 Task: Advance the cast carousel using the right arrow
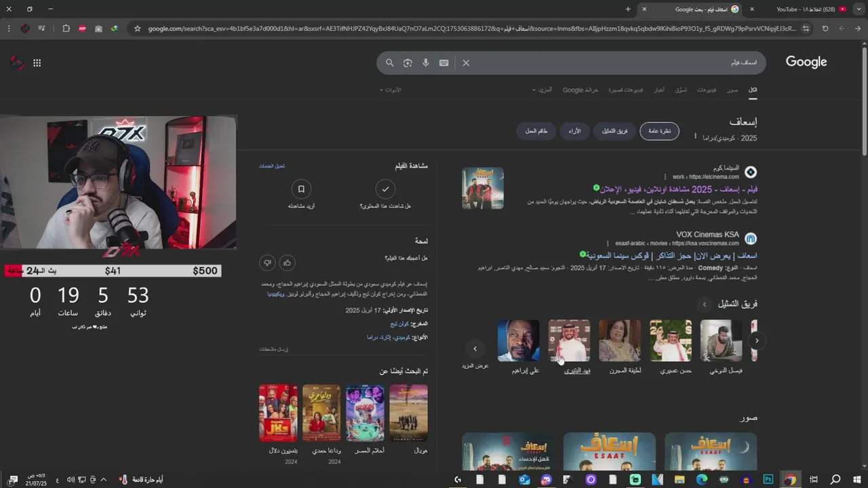click(x=756, y=340)
